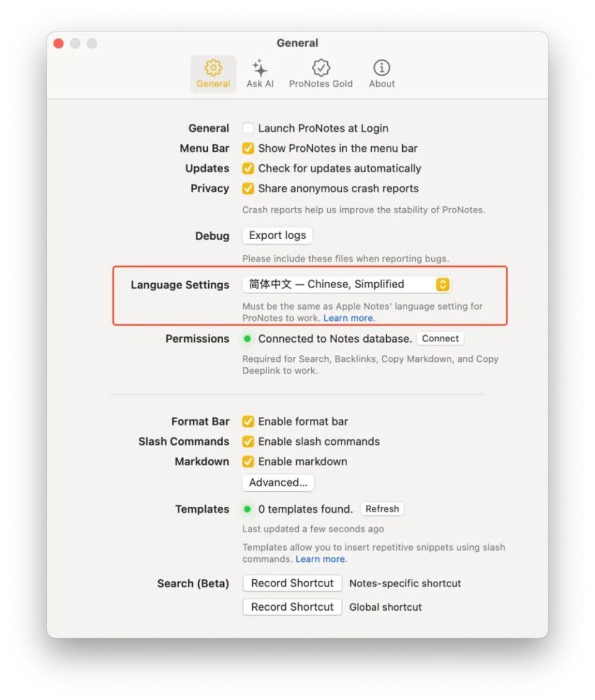Click the ProNotes Gold badge icon
The width and height of the screenshot is (595, 700).
point(320,68)
